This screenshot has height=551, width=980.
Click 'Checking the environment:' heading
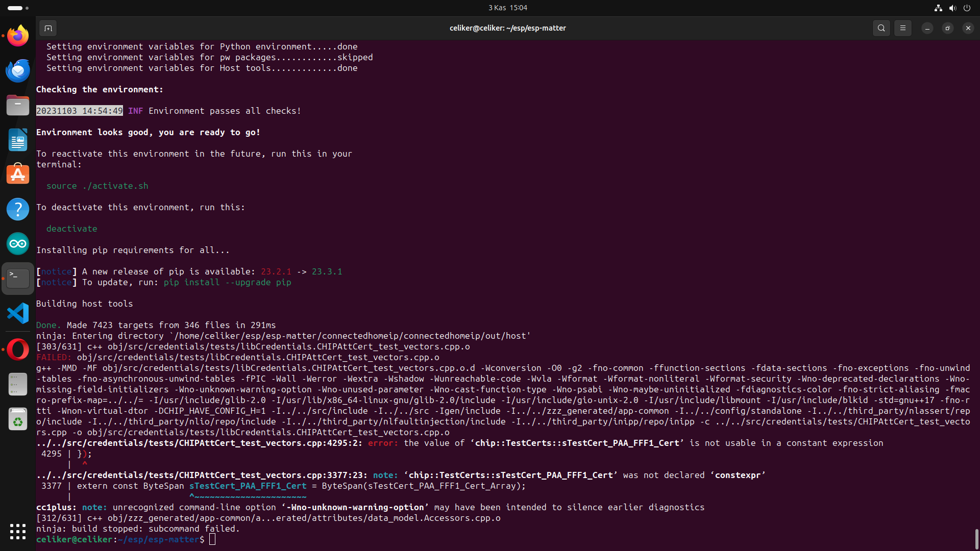tap(100, 89)
